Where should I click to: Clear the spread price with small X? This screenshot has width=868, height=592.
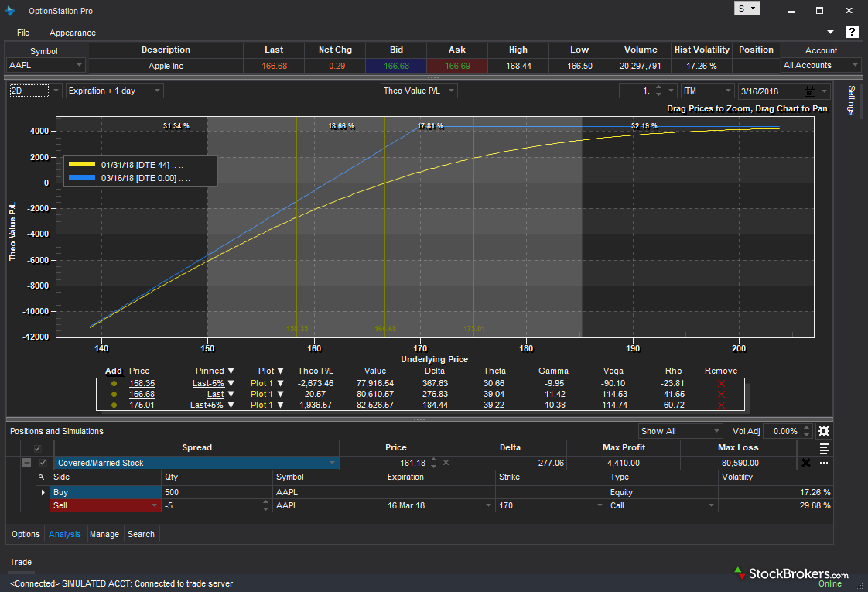click(446, 463)
